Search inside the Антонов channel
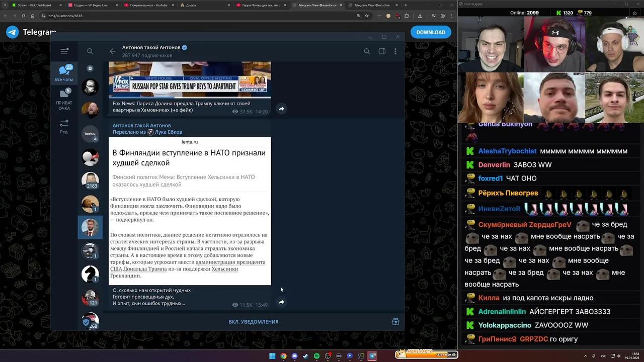This screenshot has height=362, width=644. click(367, 51)
